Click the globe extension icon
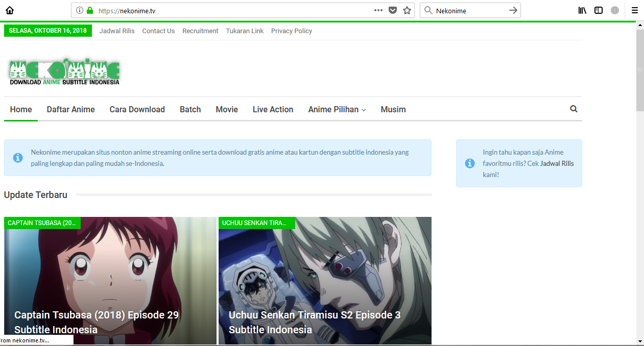 tap(615, 10)
